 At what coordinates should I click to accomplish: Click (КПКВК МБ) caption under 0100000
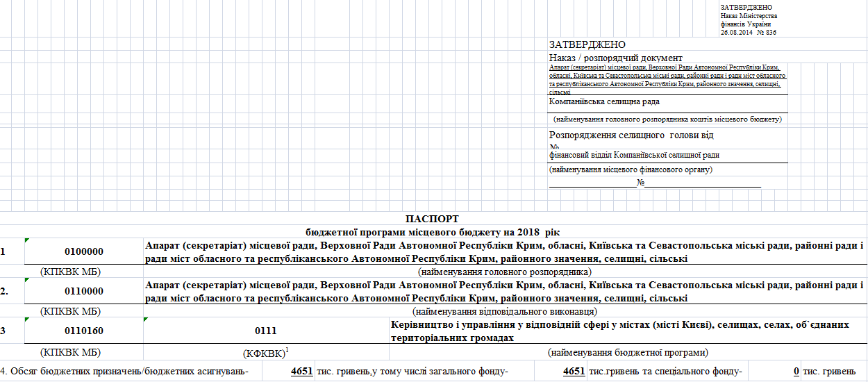tap(71, 272)
